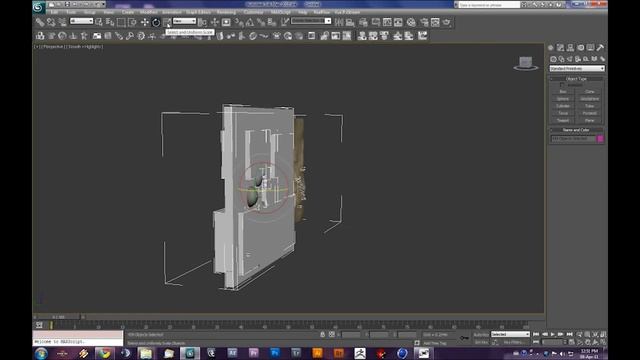Toggle Angle Snap
This screenshot has height=360, width=640.
[250, 22]
